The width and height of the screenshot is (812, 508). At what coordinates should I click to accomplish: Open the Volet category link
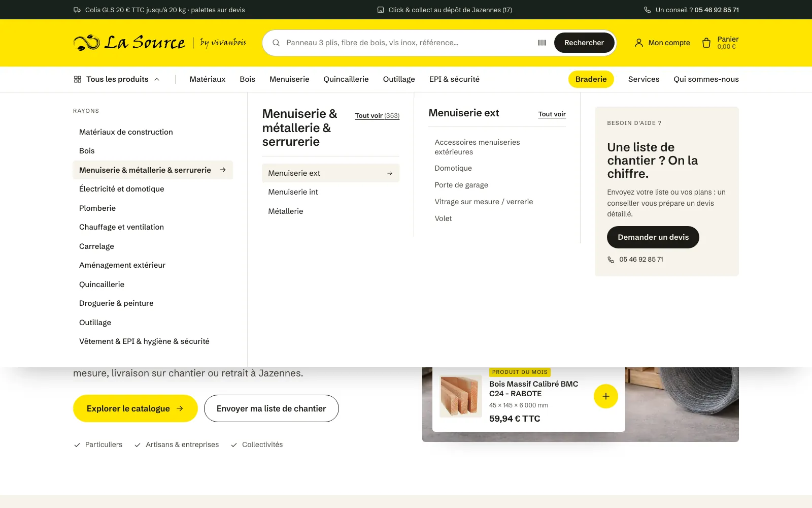pos(443,218)
